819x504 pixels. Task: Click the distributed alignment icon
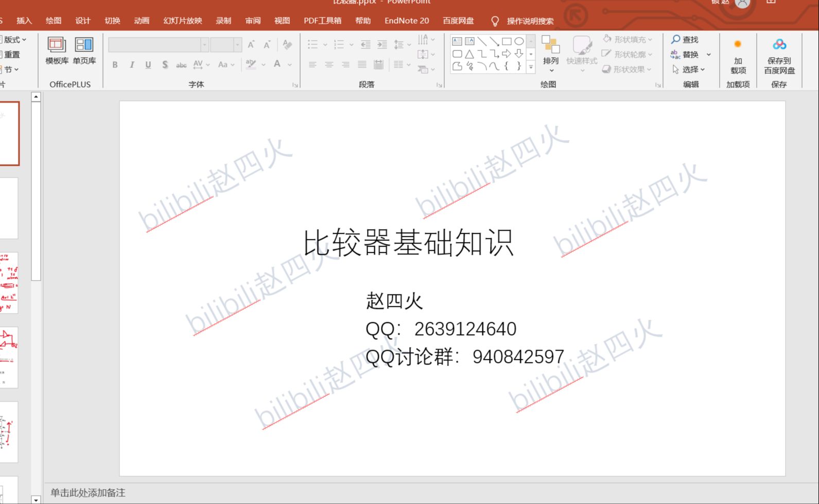(x=378, y=65)
